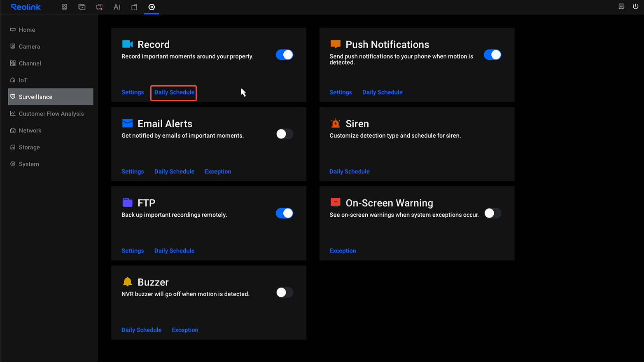Screen dimensions: 644x363
Task: Enable the Email Alerts toggle
Action: [x=284, y=134]
